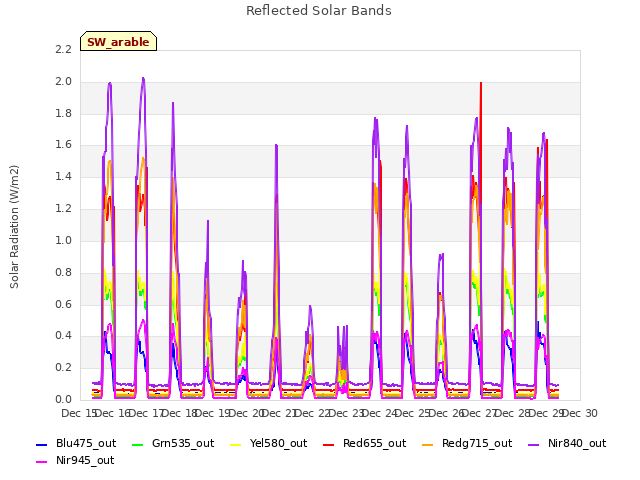Click the 0.2 y-axis tick label

pyautogui.click(x=63, y=367)
